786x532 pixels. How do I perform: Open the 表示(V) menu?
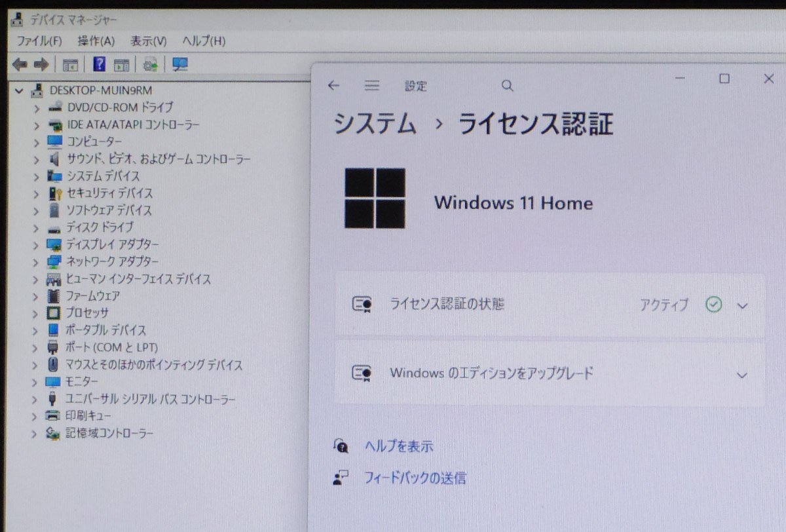coord(149,41)
